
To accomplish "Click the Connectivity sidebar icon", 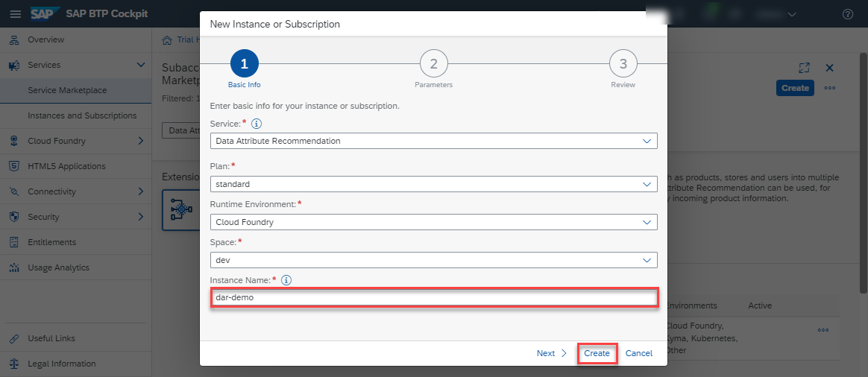I will tap(15, 191).
